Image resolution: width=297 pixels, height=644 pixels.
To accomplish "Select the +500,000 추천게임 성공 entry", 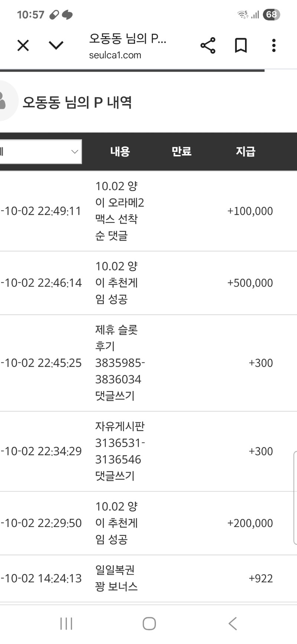I will (116, 283).
